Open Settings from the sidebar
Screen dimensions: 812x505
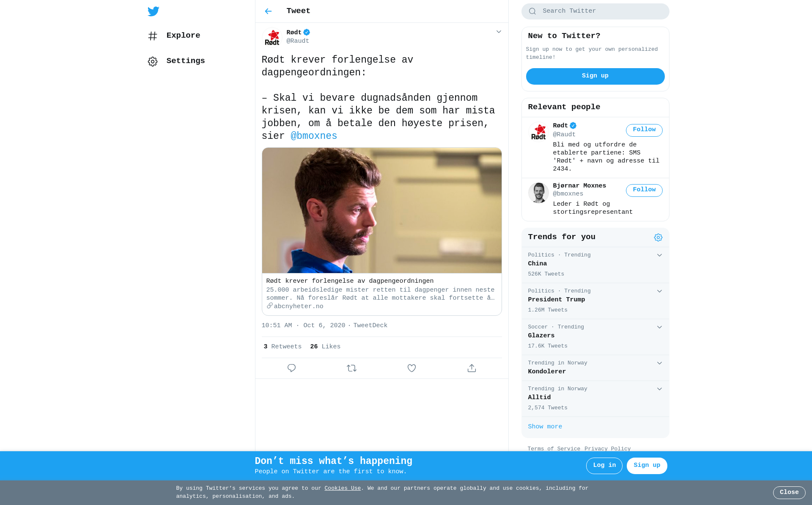(x=176, y=61)
